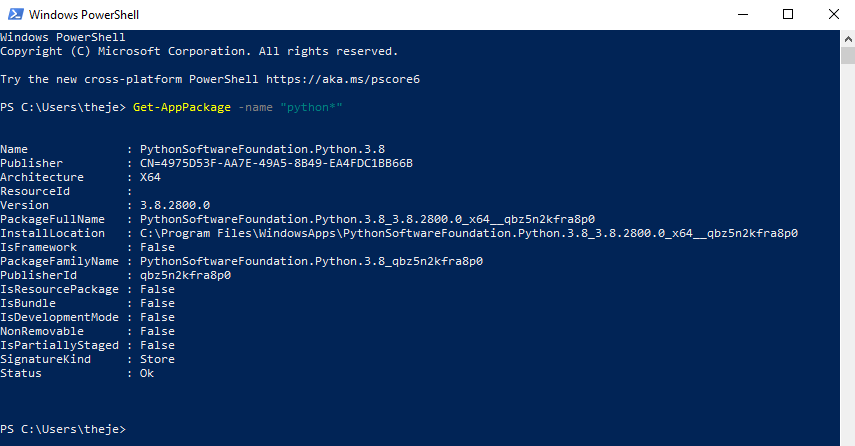This screenshot has height=446, width=855.
Task: Maximize the PowerShell window
Action: click(x=788, y=15)
